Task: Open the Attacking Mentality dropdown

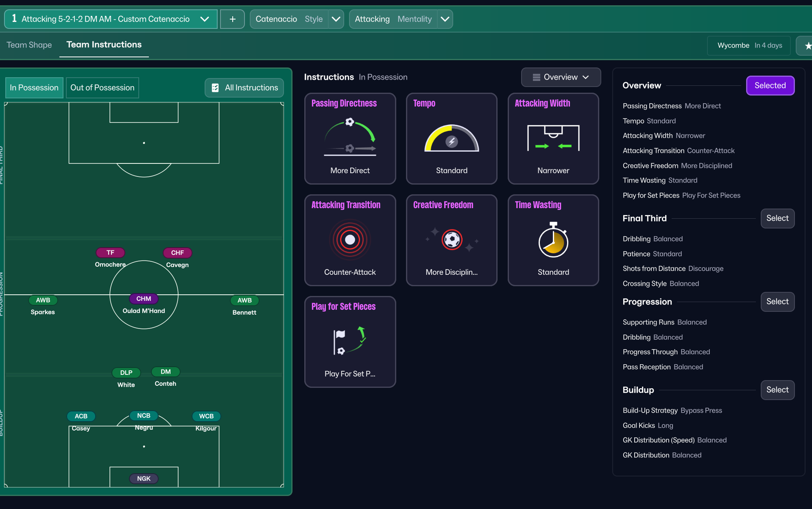Action: (445, 19)
